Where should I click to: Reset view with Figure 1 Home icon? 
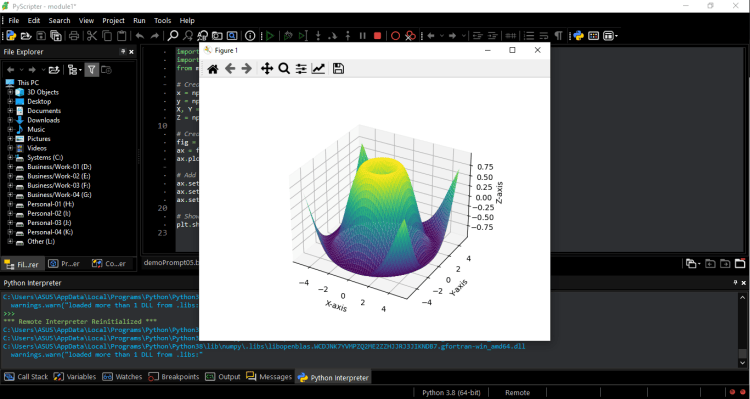click(x=213, y=69)
